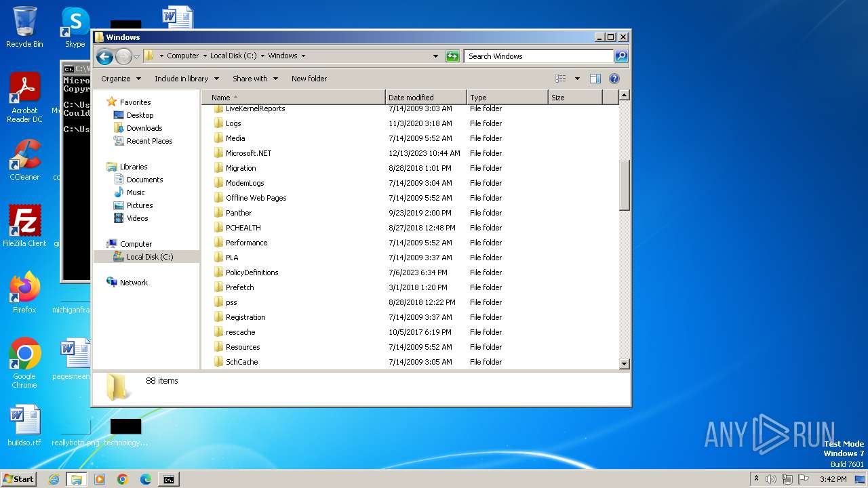This screenshot has height=488, width=868.
Task: Focus the Search Windows field
Action: coord(539,56)
